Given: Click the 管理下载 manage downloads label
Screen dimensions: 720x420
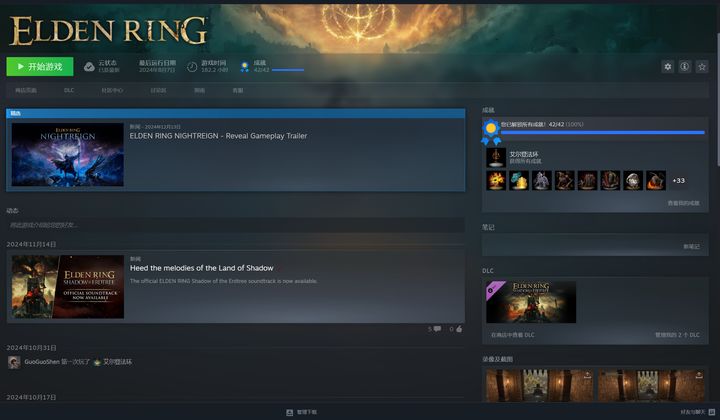Looking at the screenshot, I should (x=307, y=412).
